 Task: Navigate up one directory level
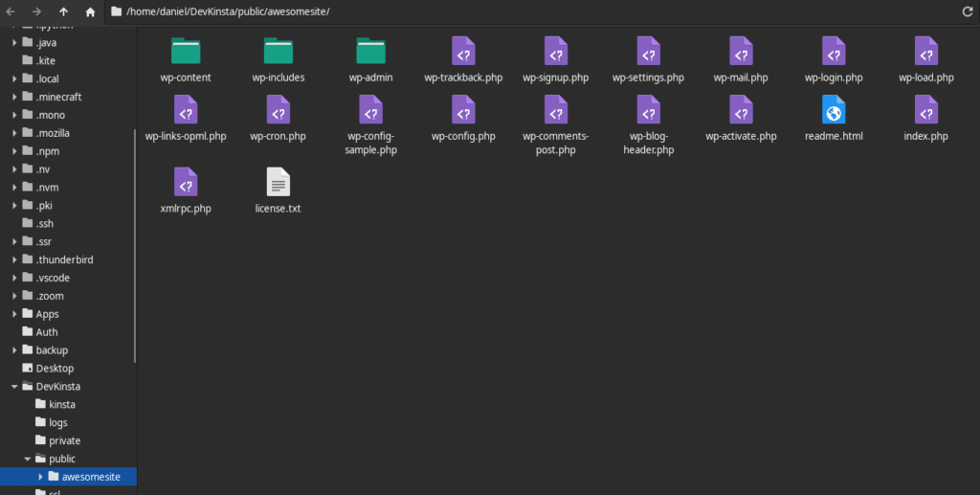tap(63, 11)
